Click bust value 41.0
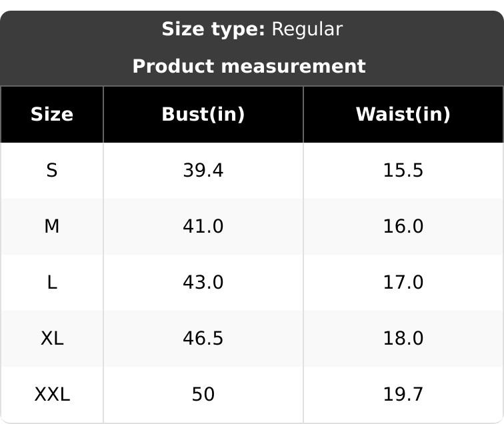This screenshot has width=504, height=424. click(203, 227)
